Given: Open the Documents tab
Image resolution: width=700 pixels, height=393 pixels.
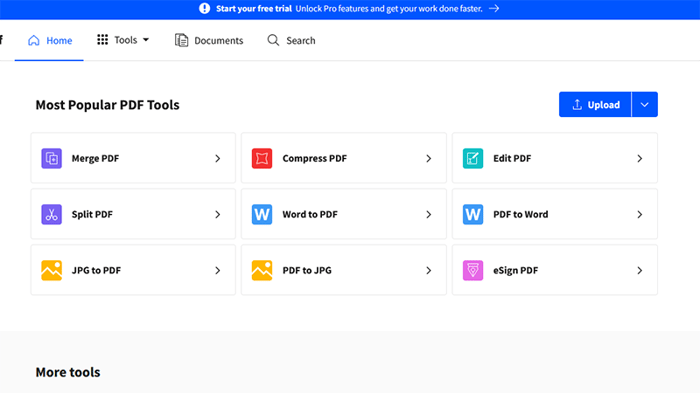Looking at the screenshot, I should point(209,40).
